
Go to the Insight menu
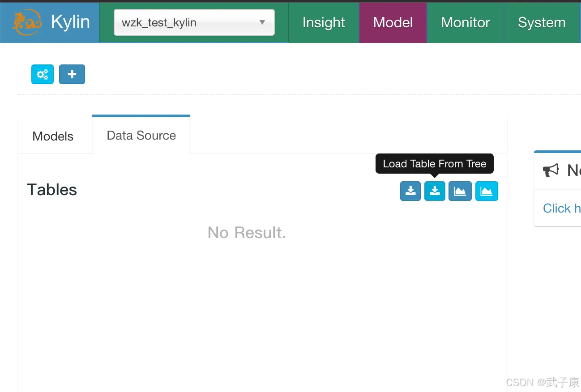(324, 22)
